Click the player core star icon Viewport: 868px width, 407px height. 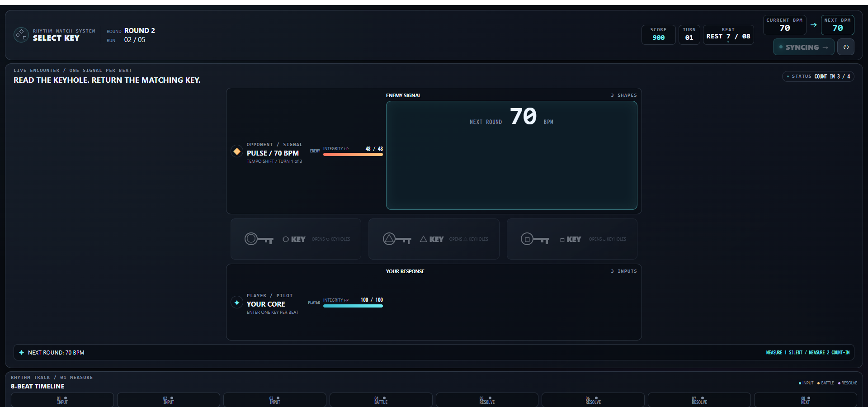tap(237, 302)
